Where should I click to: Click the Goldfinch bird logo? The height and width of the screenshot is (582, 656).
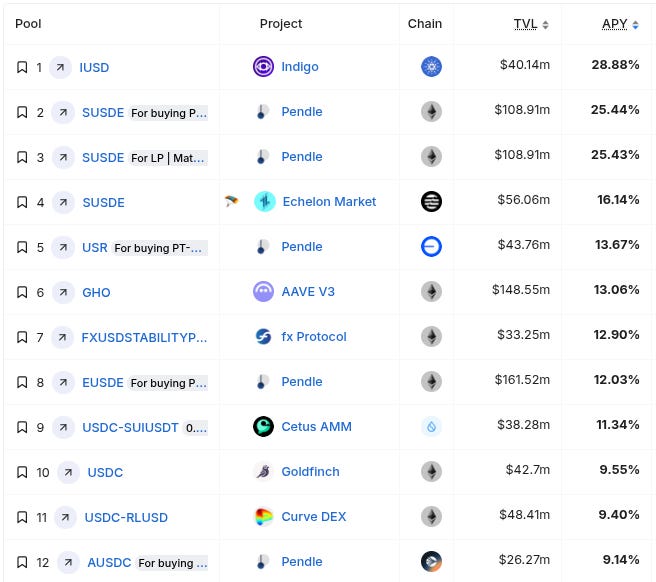pos(264,472)
